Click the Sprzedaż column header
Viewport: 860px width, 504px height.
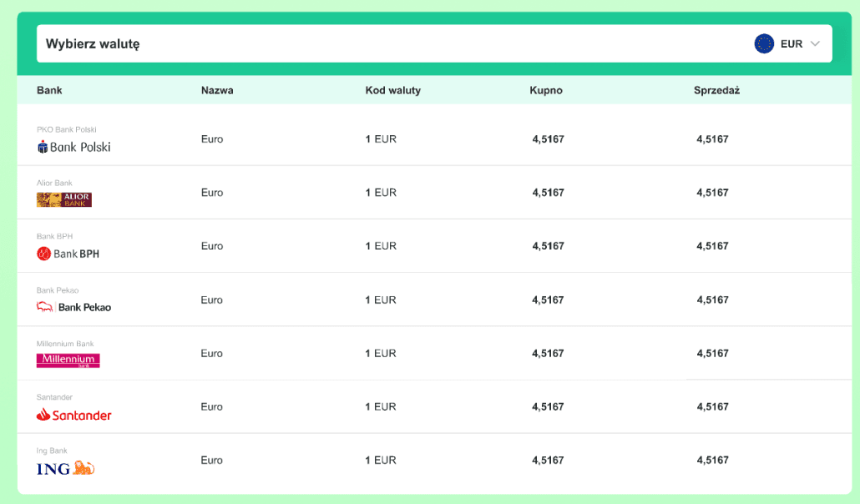(x=716, y=90)
